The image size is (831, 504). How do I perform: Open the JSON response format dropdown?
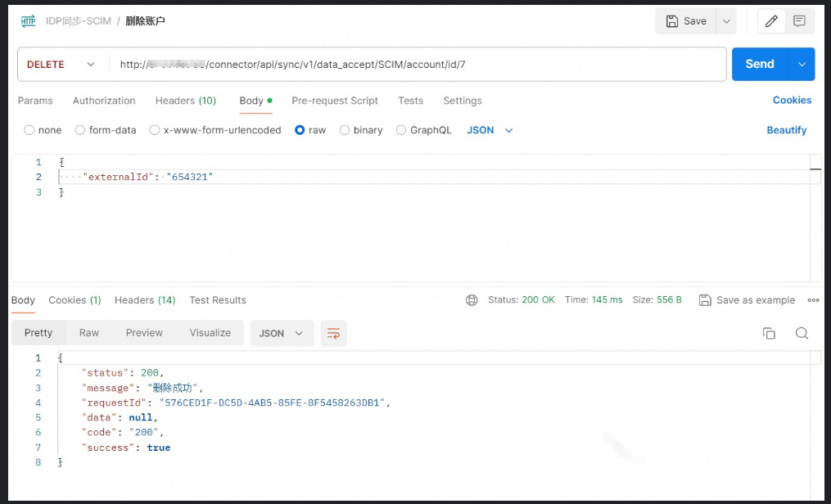281,333
